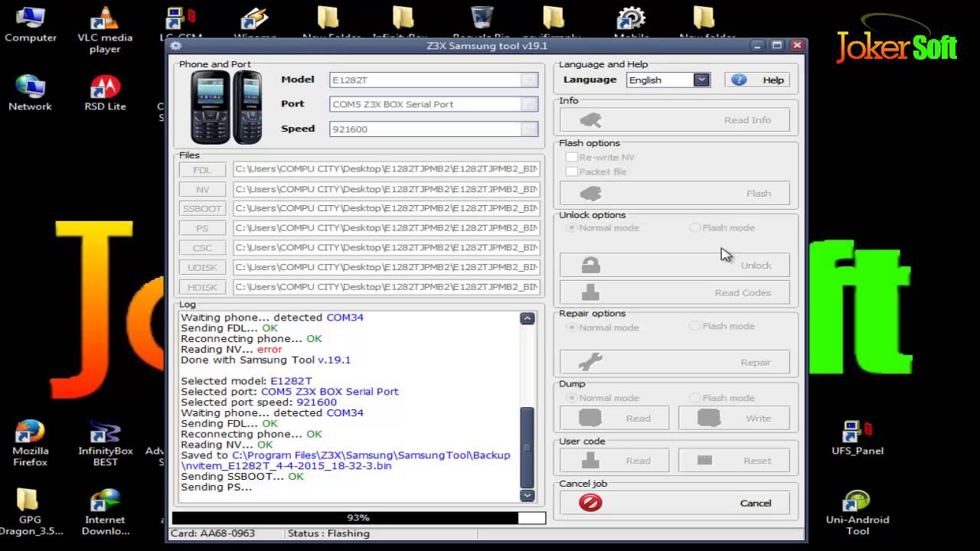980x551 pixels.
Task: Click the NV file button
Action: [202, 189]
